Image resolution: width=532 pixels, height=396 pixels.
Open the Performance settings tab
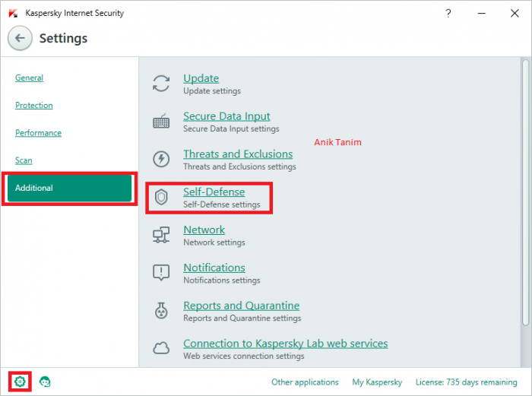[x=38, y=133]
